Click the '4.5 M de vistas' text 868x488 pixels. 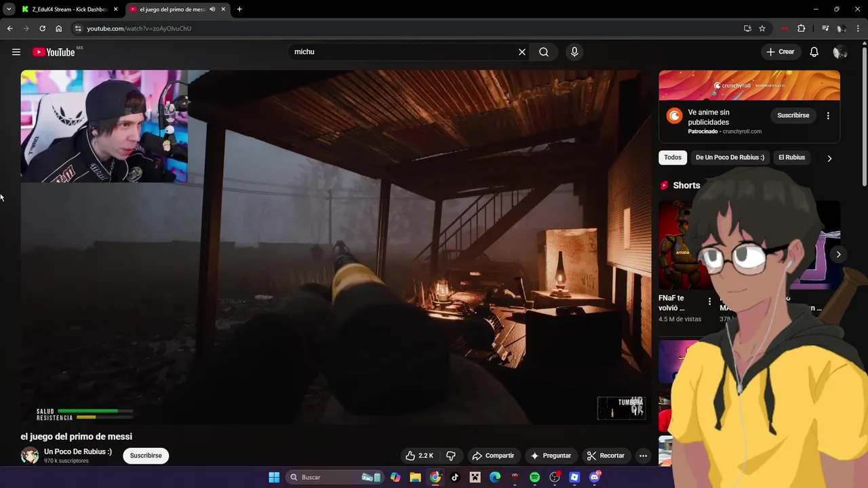680,319
